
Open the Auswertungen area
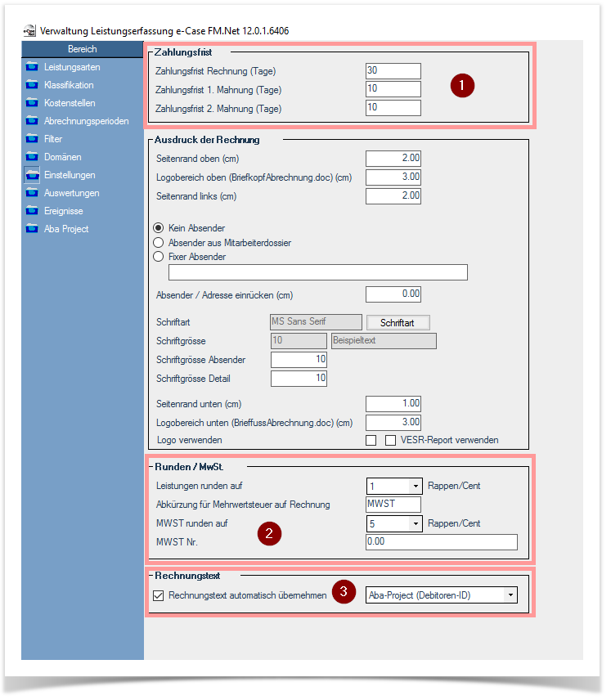[x=71, y=193]
